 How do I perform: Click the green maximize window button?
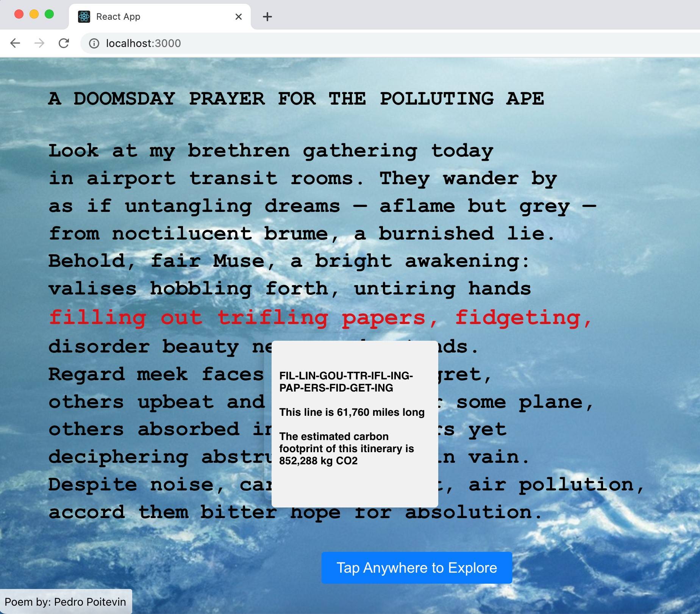click(x=49, y=14)
